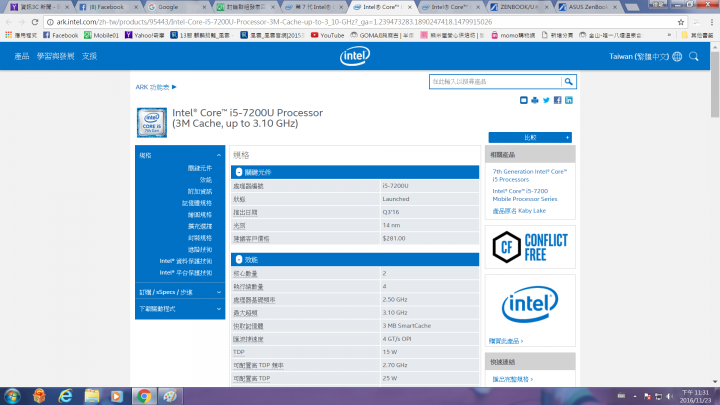Open the Paint taskbar icon
The height and width of the screenshot is (405, 720).
pyautogui.click(x=170, y=396)
